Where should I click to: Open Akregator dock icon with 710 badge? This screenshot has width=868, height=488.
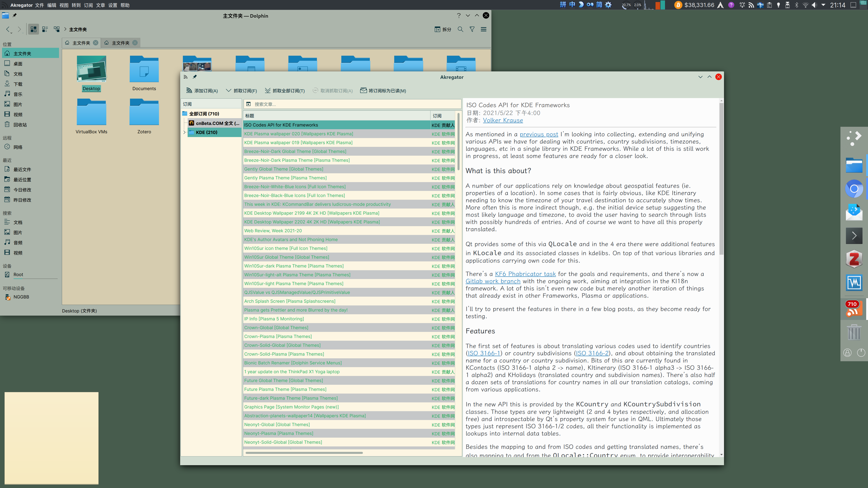pyautogui.click(x=854, y=308)
